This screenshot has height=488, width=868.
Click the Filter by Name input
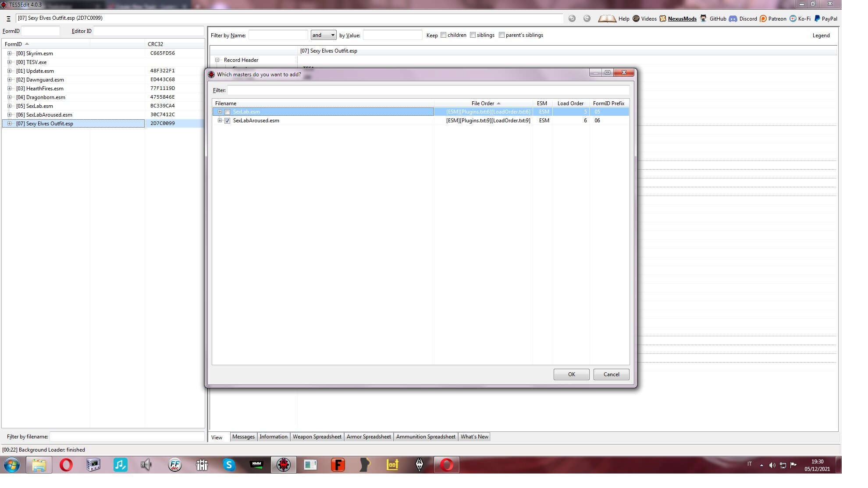click(x=278, y=35)
